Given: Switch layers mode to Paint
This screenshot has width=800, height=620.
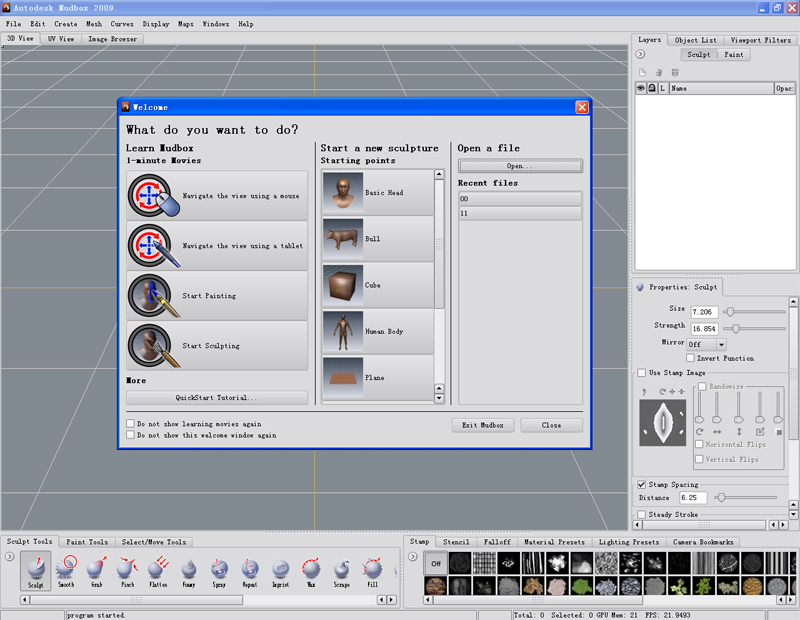Looking at the screenshot, I should (x=734, y=55).
